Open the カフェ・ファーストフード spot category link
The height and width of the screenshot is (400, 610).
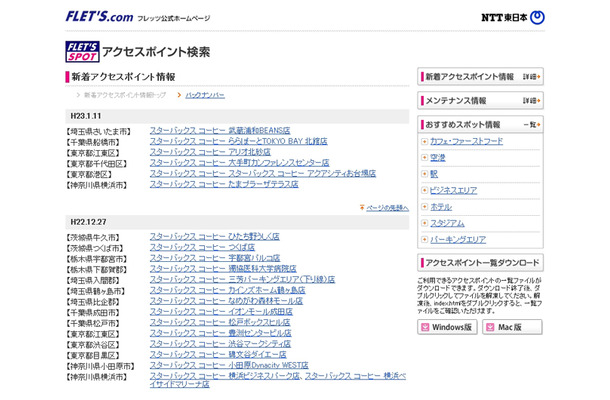click(466, 142)
